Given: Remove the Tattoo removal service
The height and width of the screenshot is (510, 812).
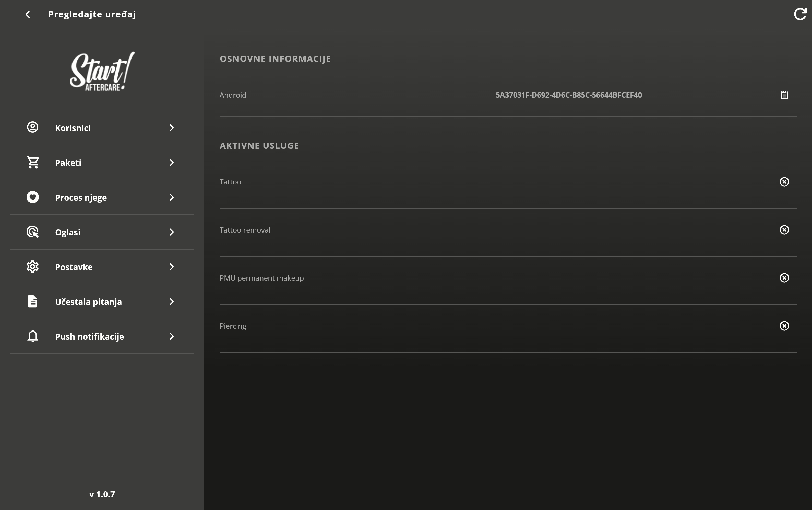Looking at the screenshot, I should click(784, 230).
